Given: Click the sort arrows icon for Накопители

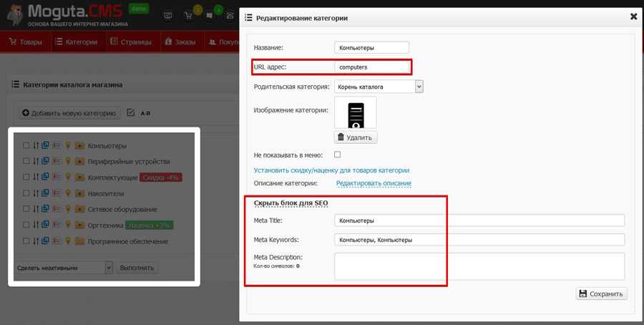Looking at the screenshot, I should 36,193.
